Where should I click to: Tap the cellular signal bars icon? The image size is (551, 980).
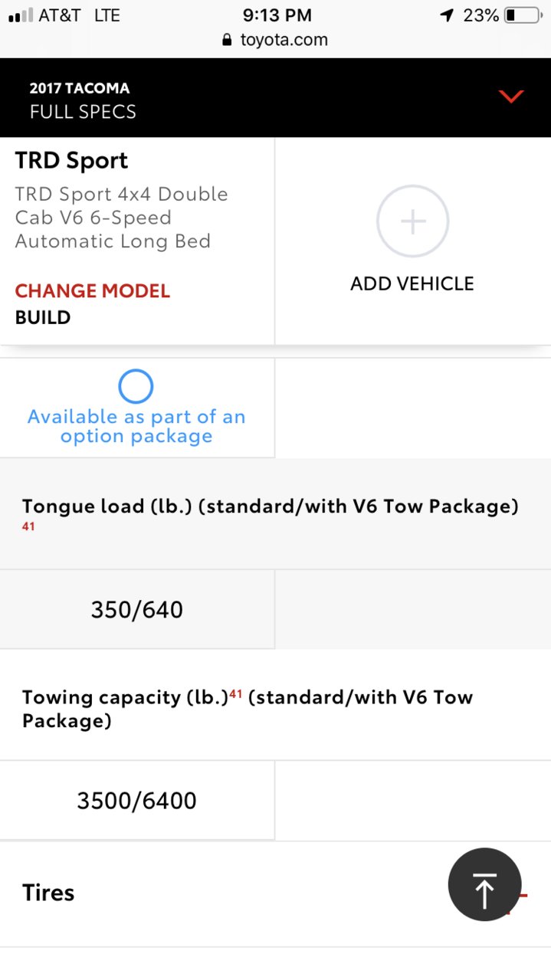(21, 15)
